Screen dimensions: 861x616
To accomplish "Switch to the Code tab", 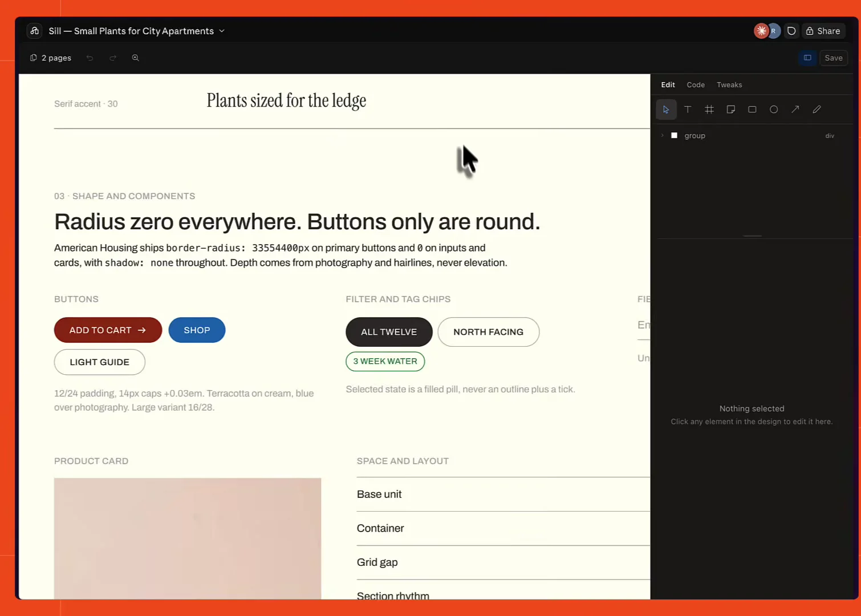I will click(696, 84).
